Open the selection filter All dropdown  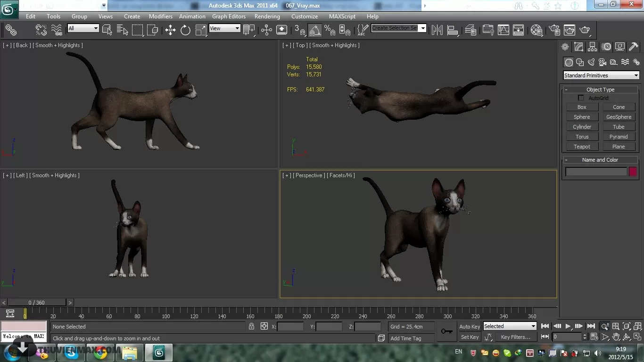[83, 28]
